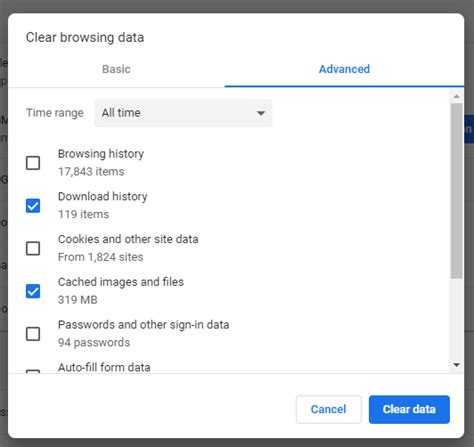The image size is (474, 447).
Task: Click the Browsing history label text
Action: coord(101,154)
